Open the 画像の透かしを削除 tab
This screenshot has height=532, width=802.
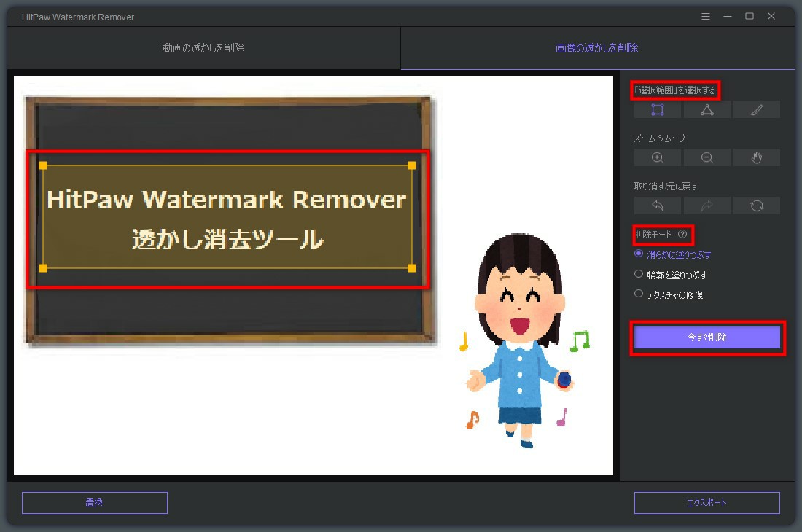598,47
